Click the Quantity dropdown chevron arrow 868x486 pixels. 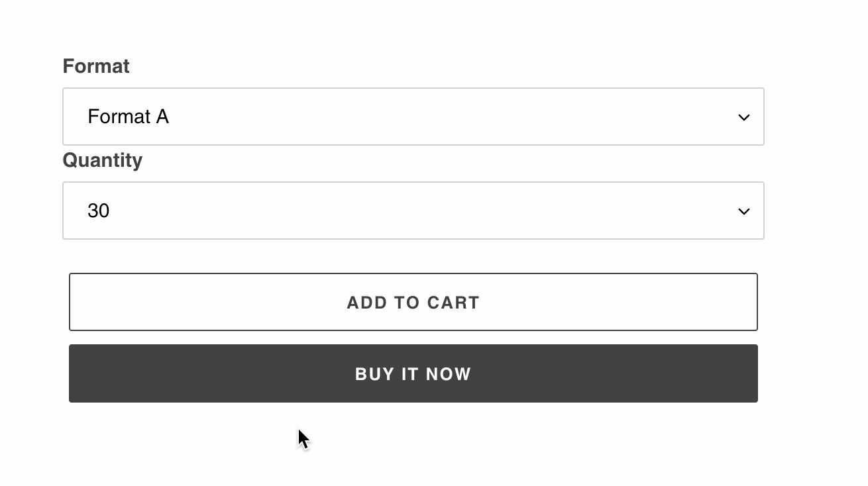[743, 211]
